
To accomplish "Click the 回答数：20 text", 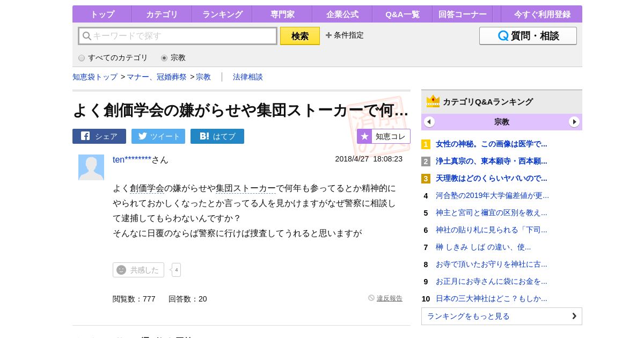I will (188, 299).
